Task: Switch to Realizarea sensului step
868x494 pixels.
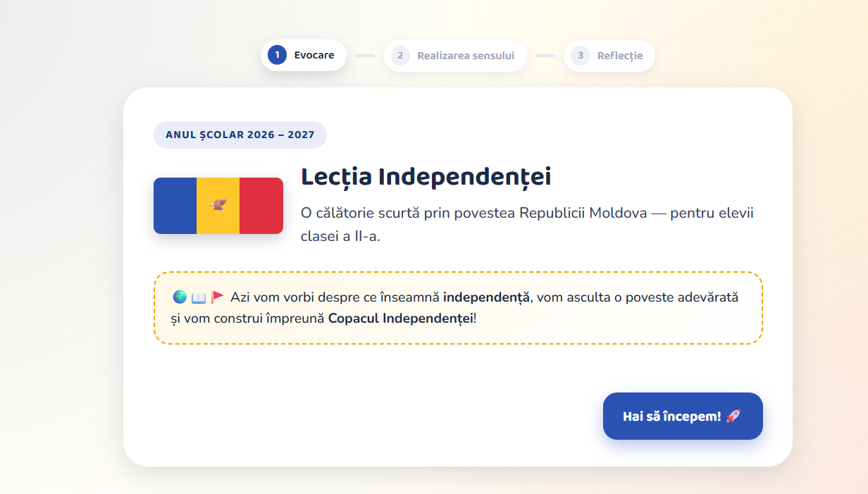Action: click(x=456, y=55)
